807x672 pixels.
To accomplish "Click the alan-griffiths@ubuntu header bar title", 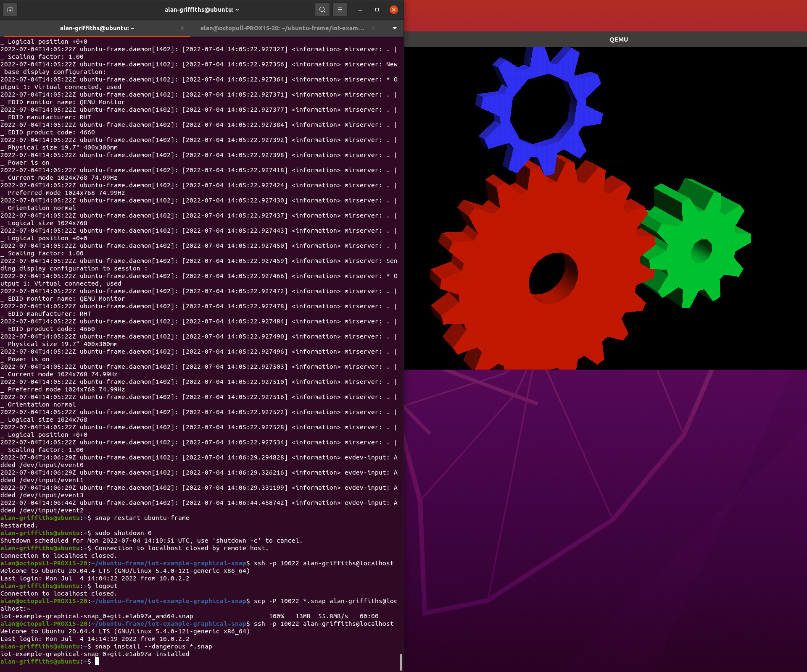I will [x=201, y=9].
